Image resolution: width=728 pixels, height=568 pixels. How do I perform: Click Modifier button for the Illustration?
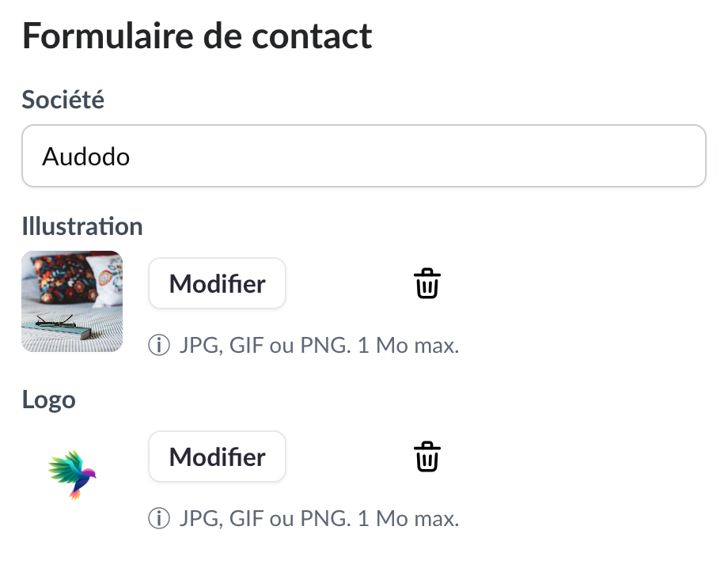point(217,283)
